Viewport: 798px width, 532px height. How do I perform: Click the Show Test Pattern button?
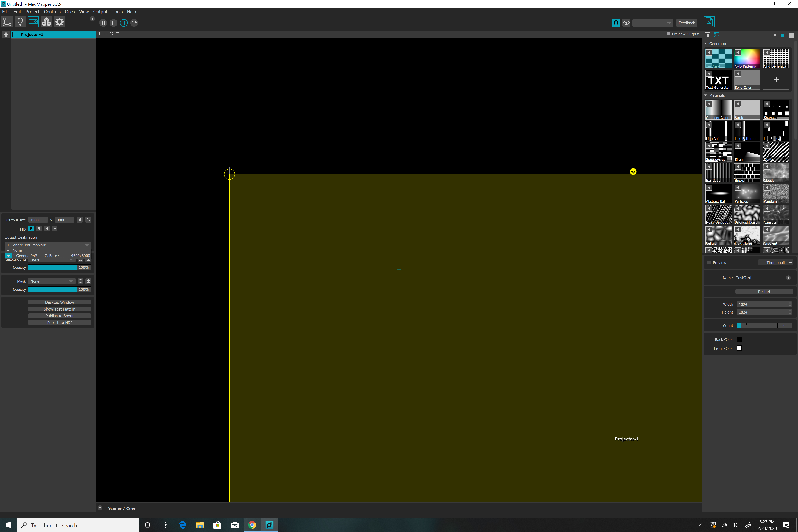[x=59, y=309]
